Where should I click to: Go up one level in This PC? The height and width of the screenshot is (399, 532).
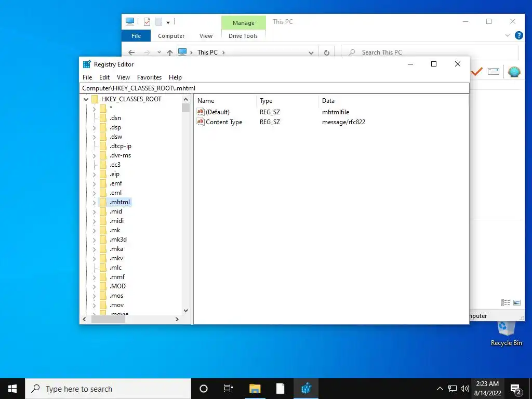[x=170, y=52]
